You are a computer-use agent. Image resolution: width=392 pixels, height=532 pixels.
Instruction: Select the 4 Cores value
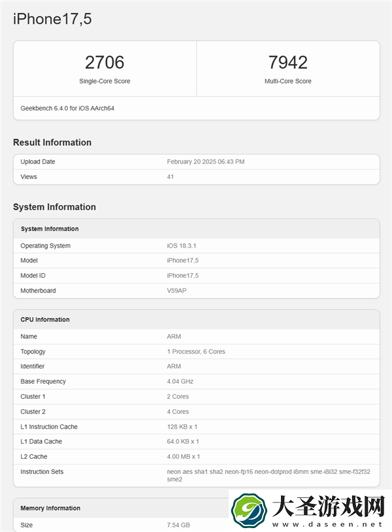tap(178, 412)
